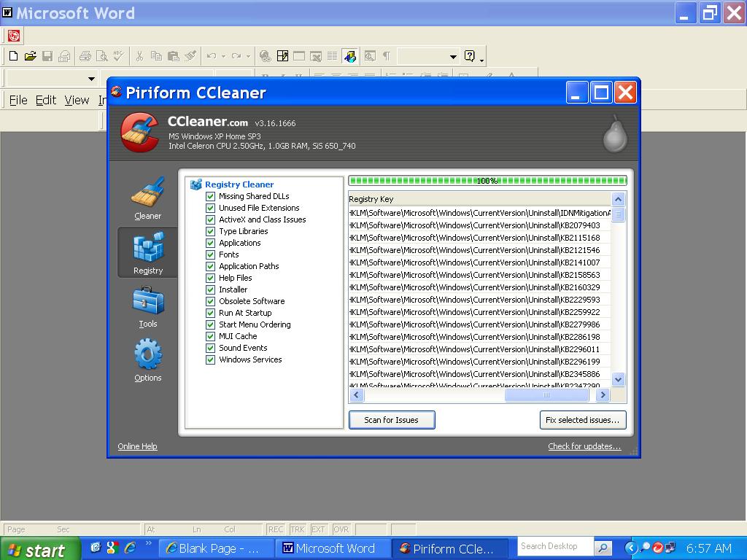Toggle Show/Hide paragraph marks icon
Screen dimensions: 747x560
(387, 56)
